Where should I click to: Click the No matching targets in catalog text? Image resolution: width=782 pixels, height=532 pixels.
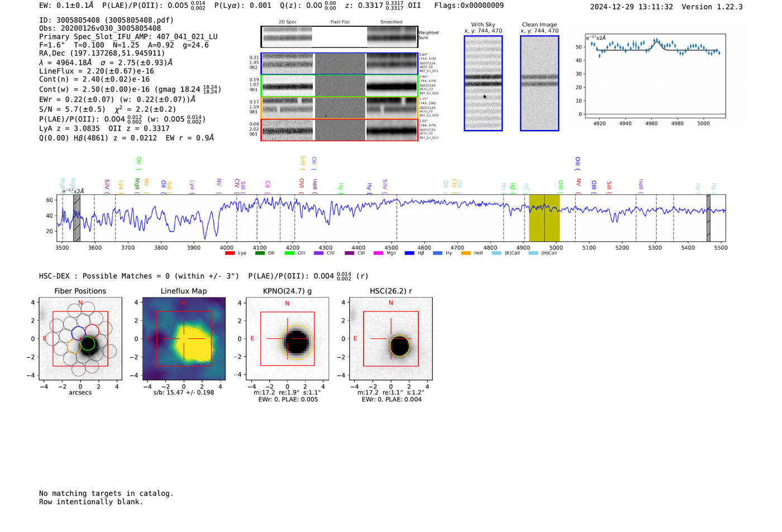[x=106, y=493]
